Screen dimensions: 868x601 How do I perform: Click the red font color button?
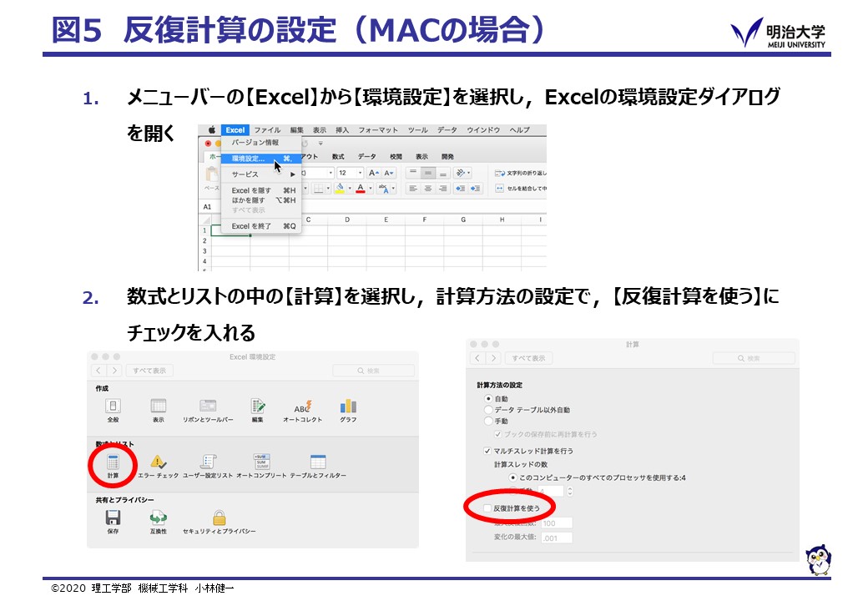pyautogui.click(x=361, y=189)
